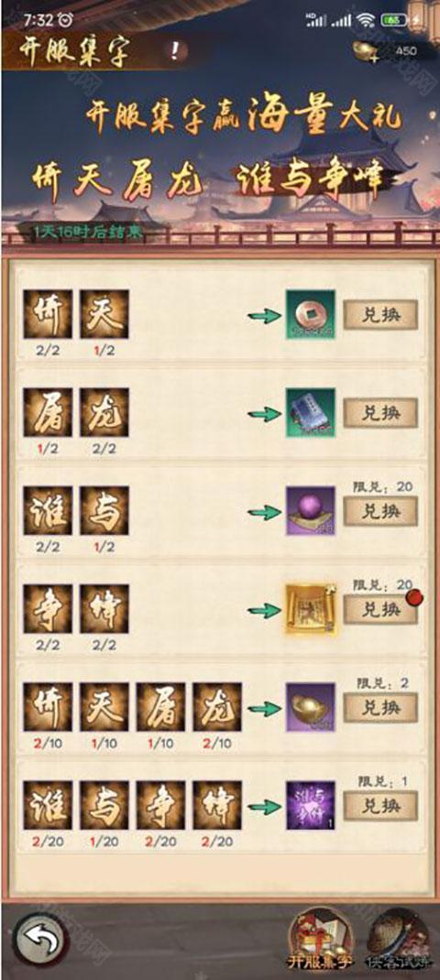View the blue book reward icon
440x980 pixels.
coord(311,412)
